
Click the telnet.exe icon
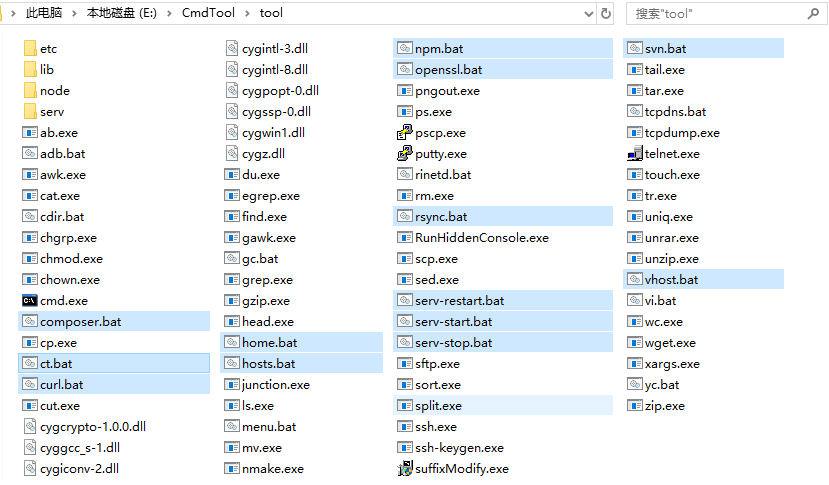pyautogui.click(x=634, y=154)
